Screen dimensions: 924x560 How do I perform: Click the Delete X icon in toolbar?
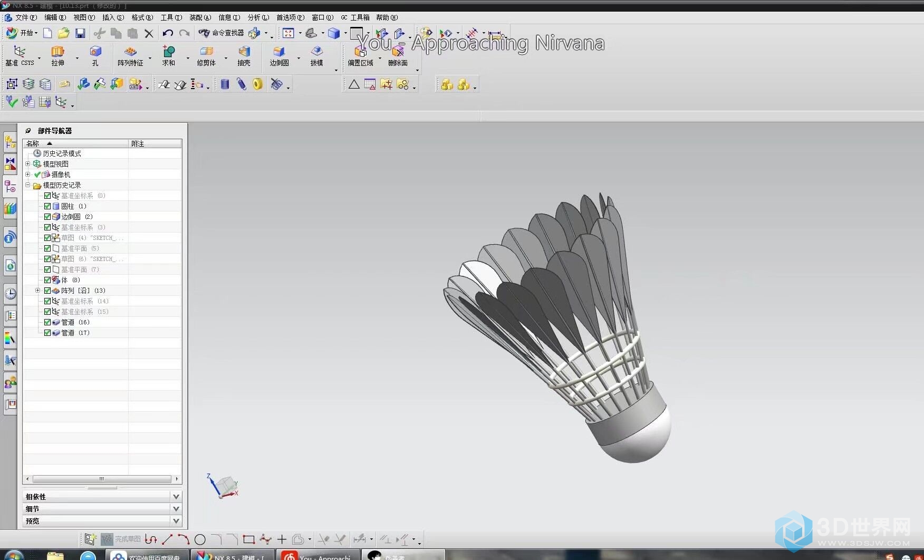click(x=149, y=33)
